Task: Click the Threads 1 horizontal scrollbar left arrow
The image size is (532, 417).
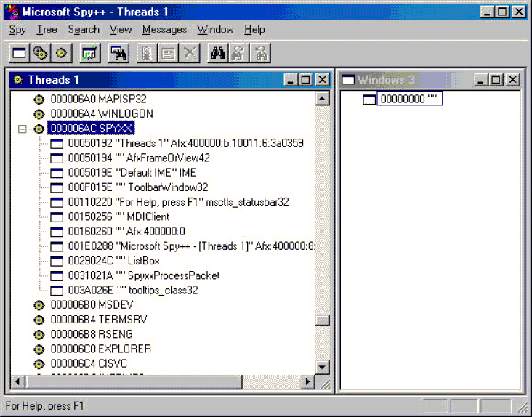Action: (17, 382)
